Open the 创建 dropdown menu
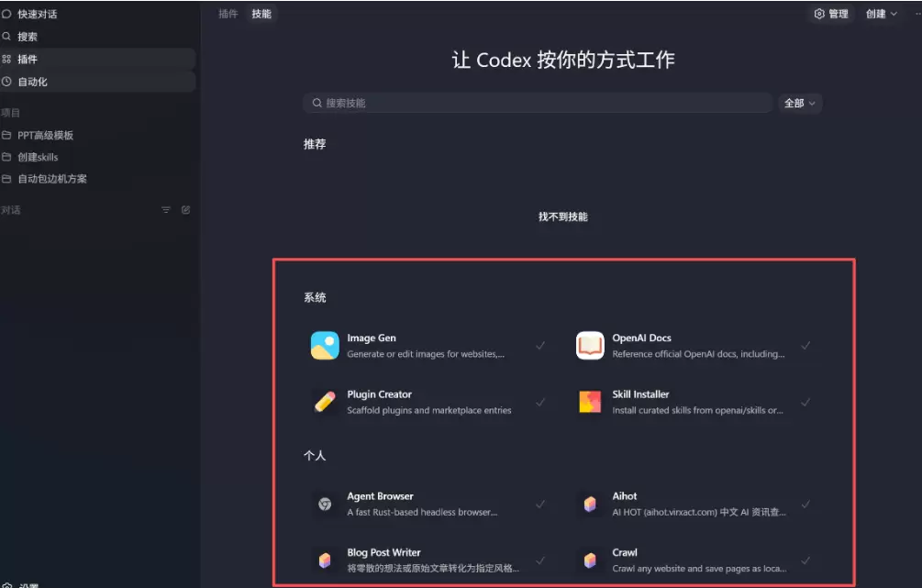922x588 pixels. (881, 14)
